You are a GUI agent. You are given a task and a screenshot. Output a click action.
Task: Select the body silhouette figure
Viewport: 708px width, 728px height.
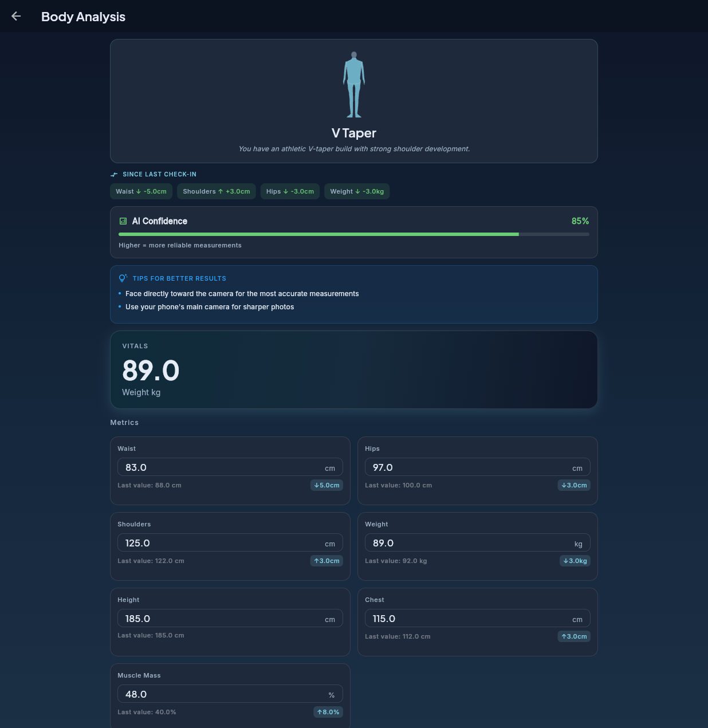(x=353, y=84)
